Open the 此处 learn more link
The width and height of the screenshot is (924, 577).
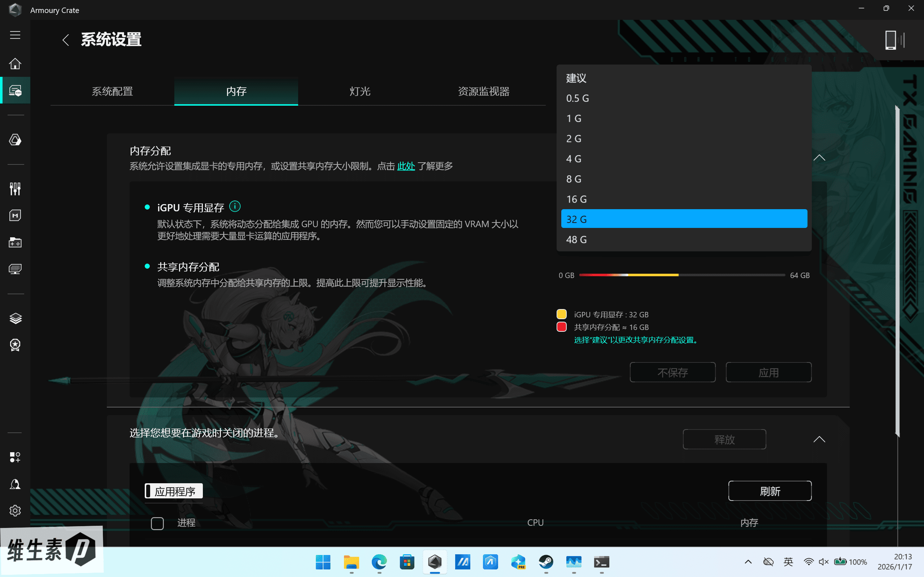(x=406, y=166)
